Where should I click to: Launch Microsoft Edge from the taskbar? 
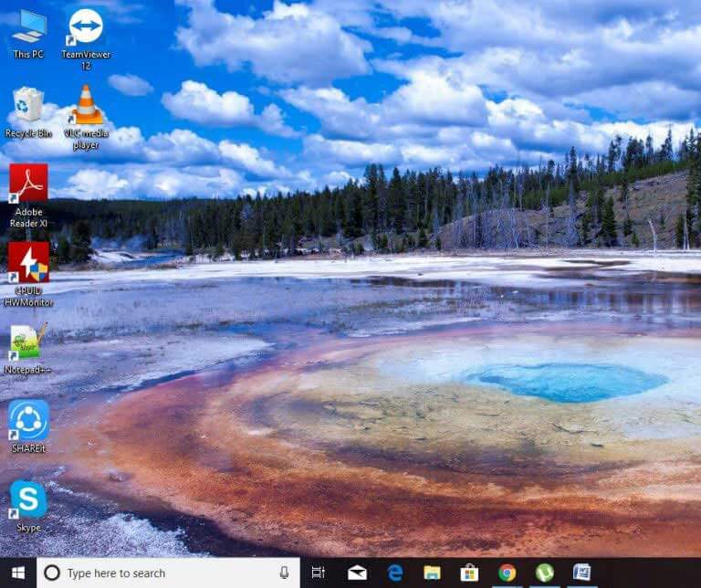[x=394, y=572]
